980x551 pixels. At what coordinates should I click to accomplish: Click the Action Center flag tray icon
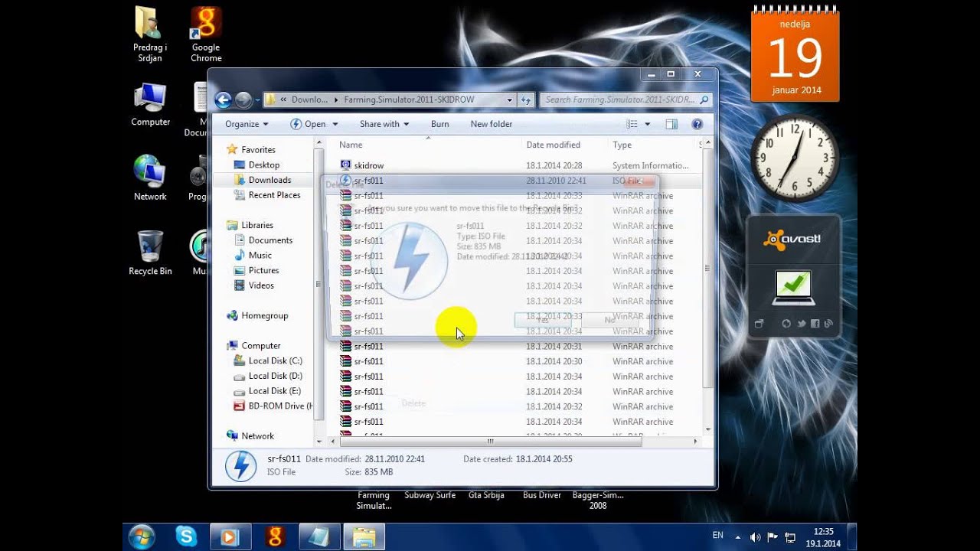[x=773, y=537]
